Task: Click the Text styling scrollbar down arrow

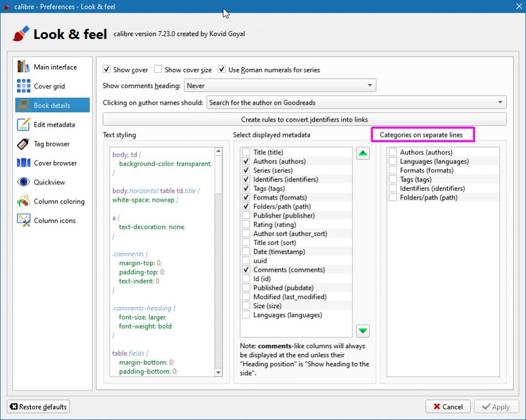Action: click(x=219, y=372)
